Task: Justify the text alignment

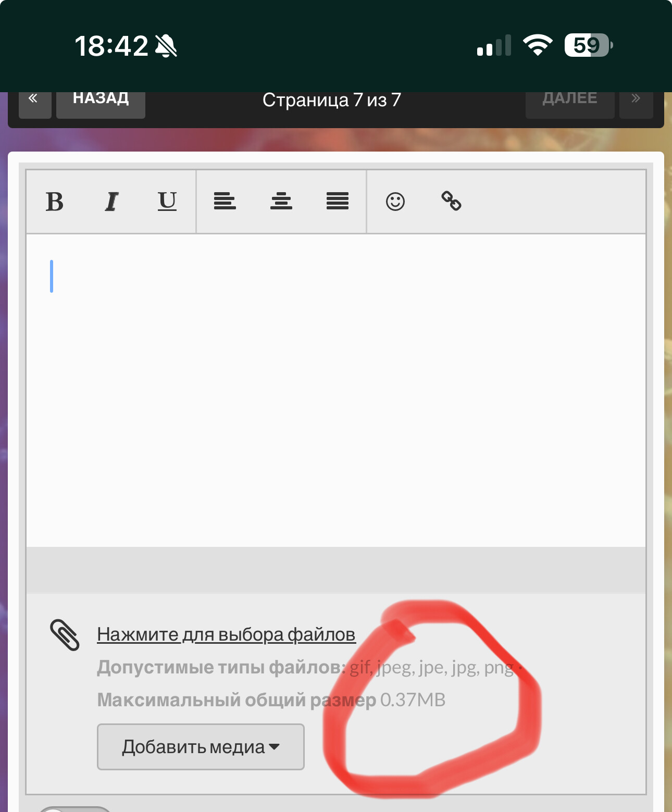Action: tap(338, 201)
